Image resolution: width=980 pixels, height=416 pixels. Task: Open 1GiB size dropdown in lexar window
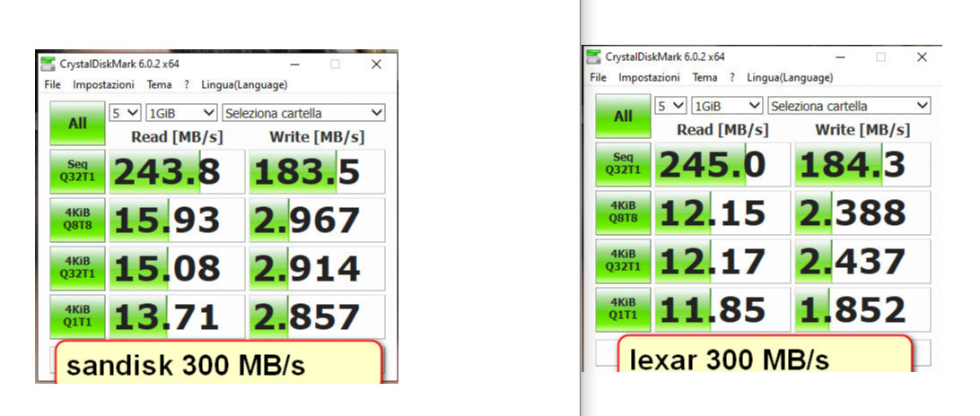tap(727, 106)
